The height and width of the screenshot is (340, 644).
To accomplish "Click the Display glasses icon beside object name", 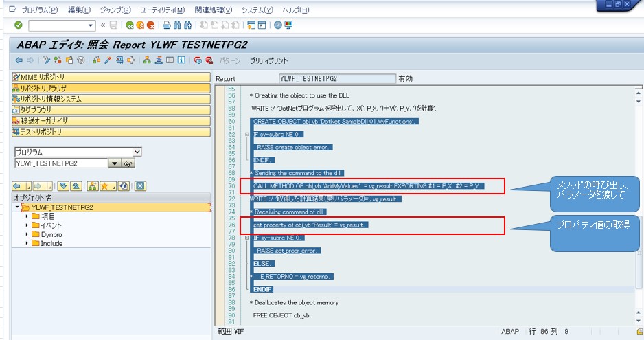I will [128, 163].
